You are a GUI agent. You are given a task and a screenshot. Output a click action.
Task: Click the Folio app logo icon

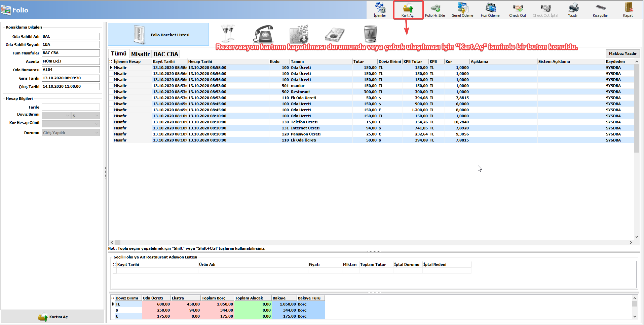[x=6, y=10]
